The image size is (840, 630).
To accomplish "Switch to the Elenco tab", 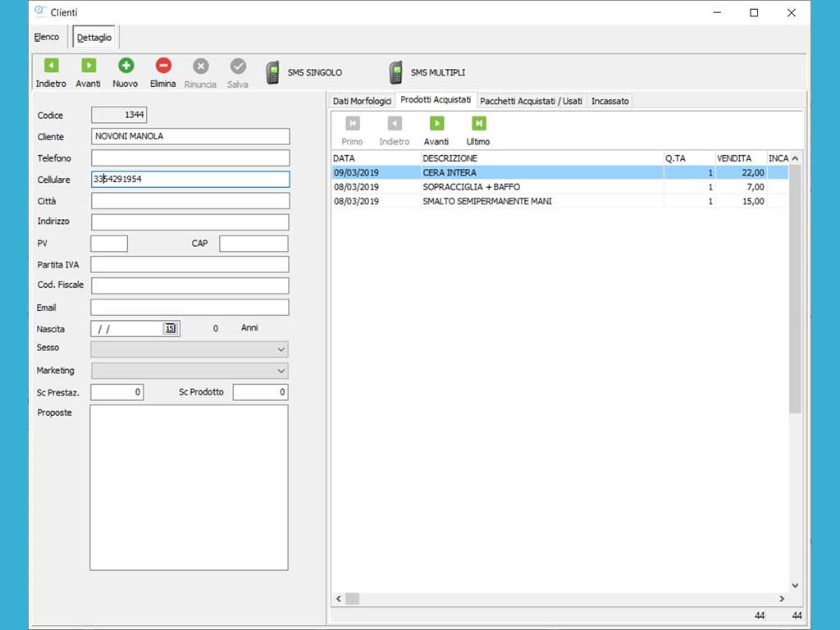I will 47,38.
